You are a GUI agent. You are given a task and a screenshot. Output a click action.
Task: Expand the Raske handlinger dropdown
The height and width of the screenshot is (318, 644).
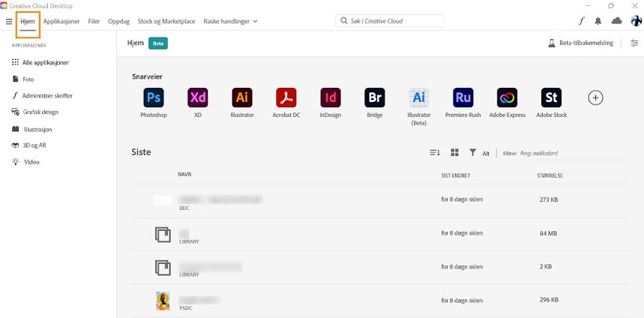[230, 21]
